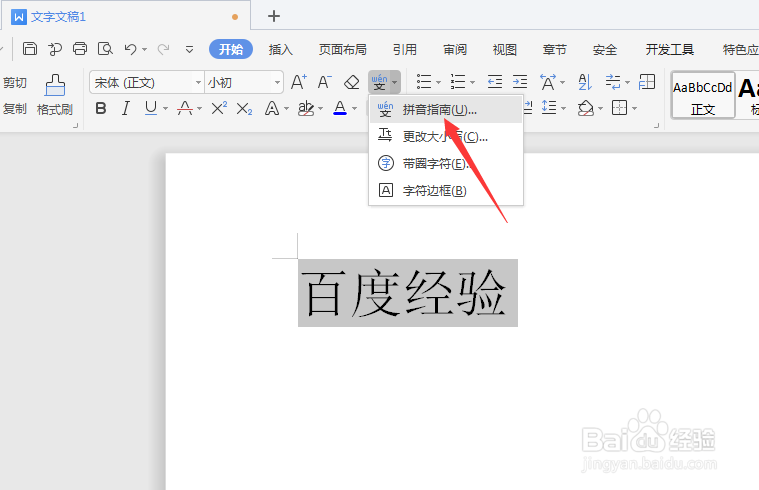Click the selected text 百度经验
The image size is (759, 490).
coord(408,293)
